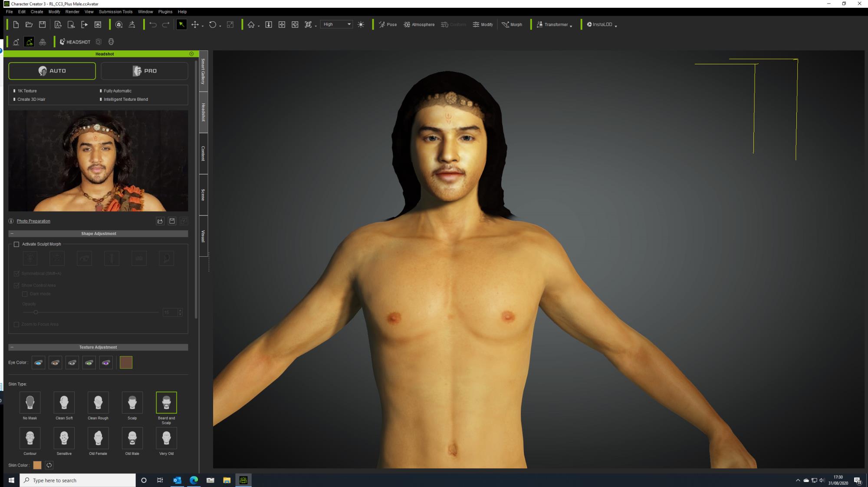Choose the Very Old skin type
This screenshot has height=487, width=868.
click(x=166, y=438)
